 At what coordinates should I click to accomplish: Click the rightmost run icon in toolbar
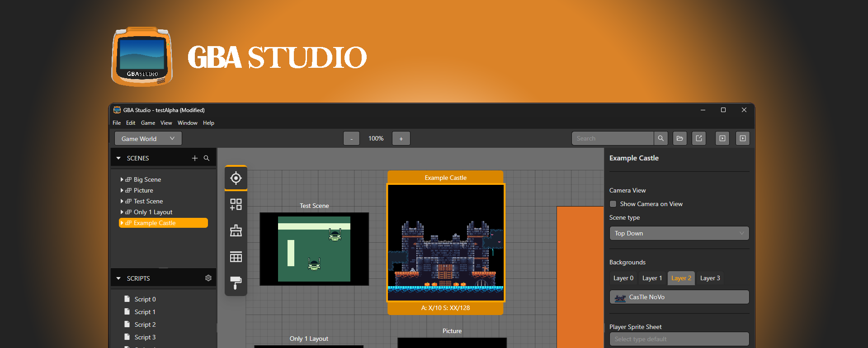pos(743,138)
